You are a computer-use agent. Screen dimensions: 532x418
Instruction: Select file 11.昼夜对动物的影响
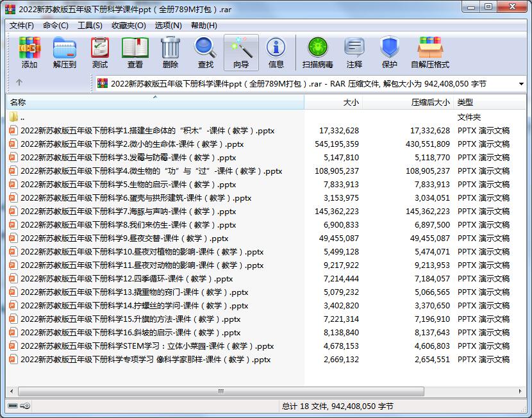pos(142,265)
